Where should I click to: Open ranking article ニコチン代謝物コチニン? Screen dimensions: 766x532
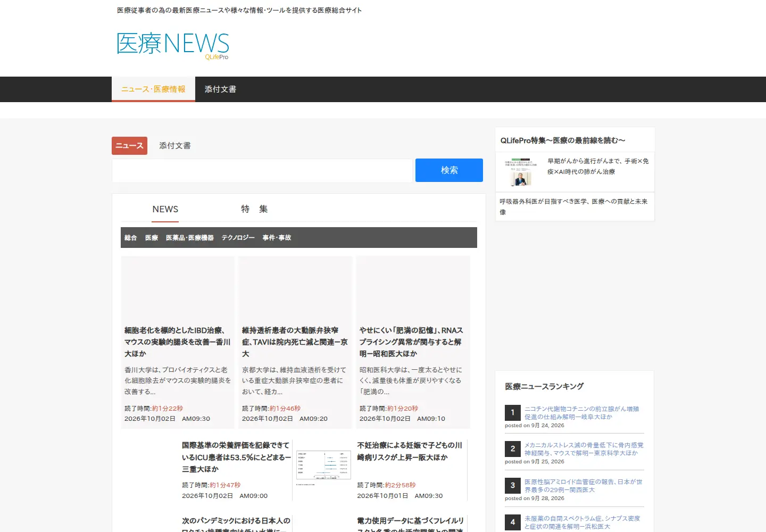[582, 413]
